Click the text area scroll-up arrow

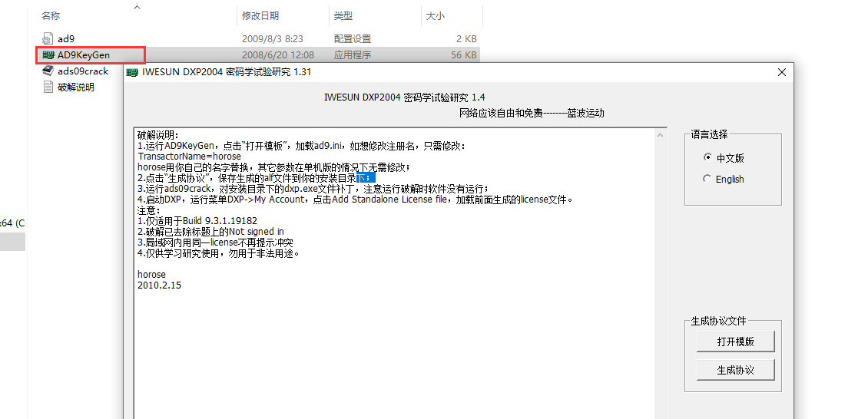661,134
